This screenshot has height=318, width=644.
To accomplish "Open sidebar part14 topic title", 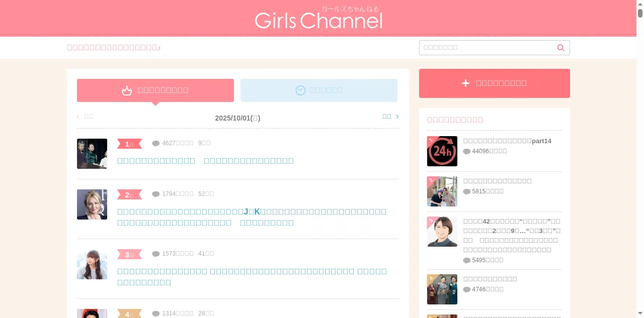I will pyautogui.click(x=507, y=141).
